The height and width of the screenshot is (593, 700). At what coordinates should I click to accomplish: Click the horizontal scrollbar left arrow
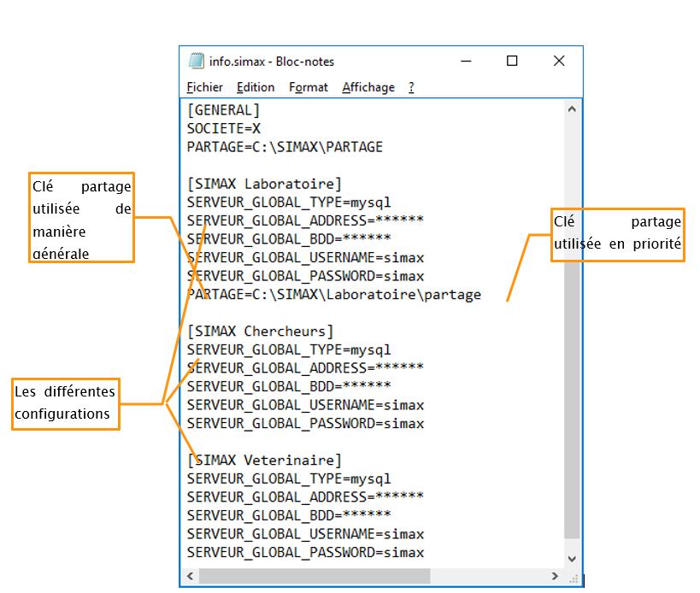(191, 576)
